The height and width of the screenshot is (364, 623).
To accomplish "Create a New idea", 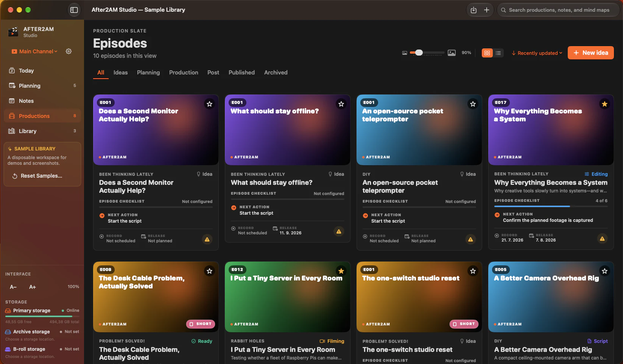I will pos(591,53).
